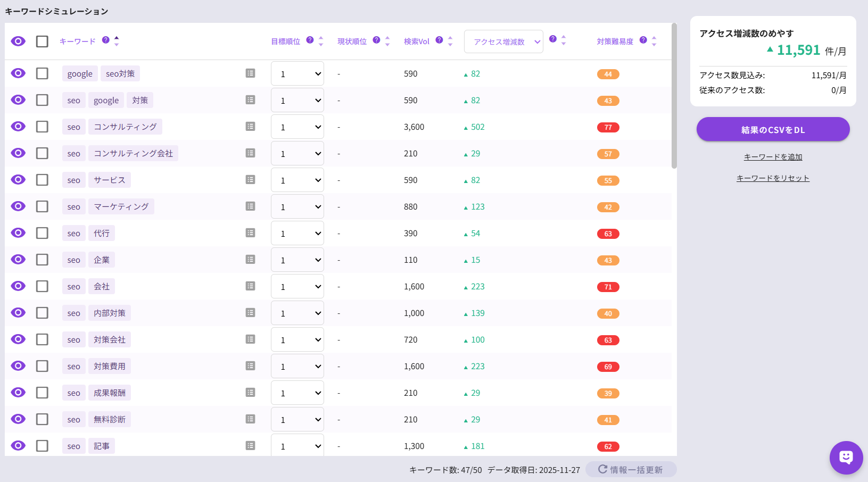Open the target rank dropdown for seo 無料診断
Viewport: 868px width, 482px height.
(297, 419)
